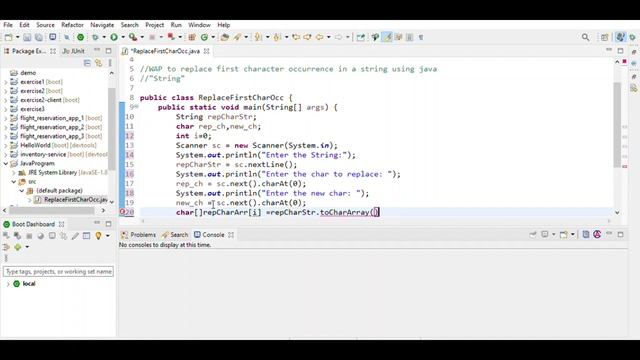This screenshot has height=360, width=640.
Task: Click the green Run play button
Action: [114, 37]
